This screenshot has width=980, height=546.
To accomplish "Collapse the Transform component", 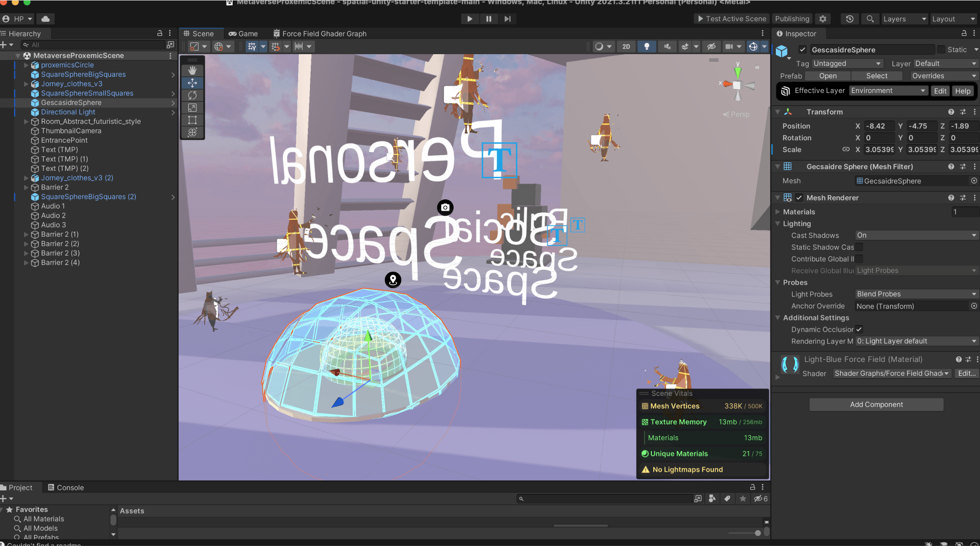I will coord(778,112).
